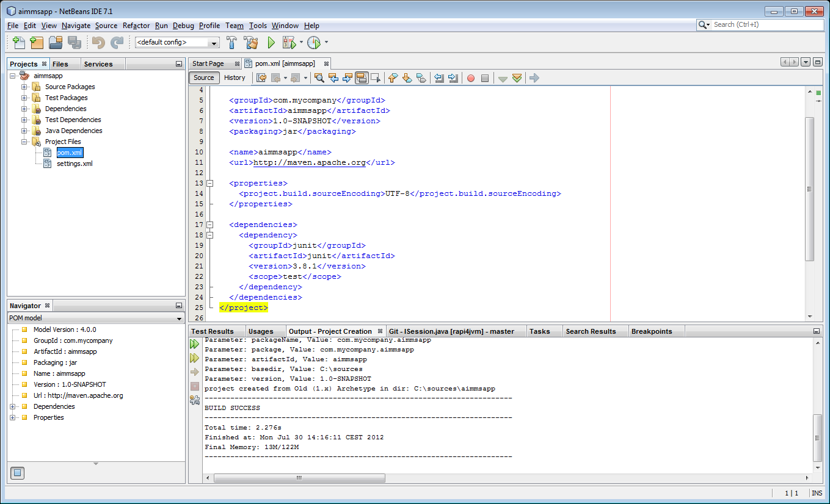Image resolution: width=830 pixels, height=504 pixels.
Task: Click the Source view button
Action: [204, 77]
